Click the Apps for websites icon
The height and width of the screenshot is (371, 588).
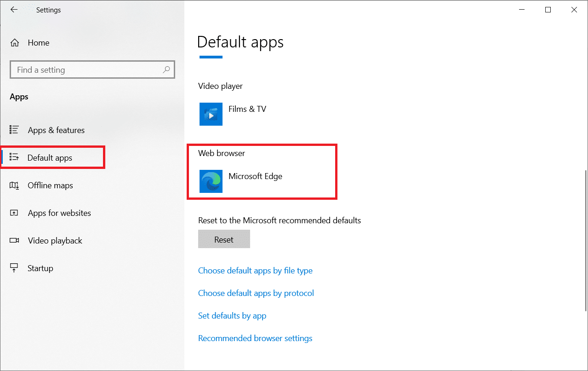[14, 213]
